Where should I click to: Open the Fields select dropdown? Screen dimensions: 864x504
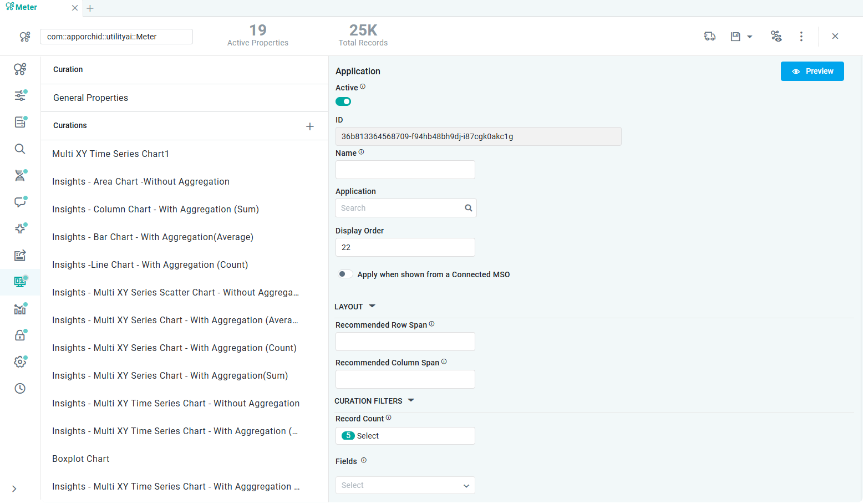(x=405, y=486)
